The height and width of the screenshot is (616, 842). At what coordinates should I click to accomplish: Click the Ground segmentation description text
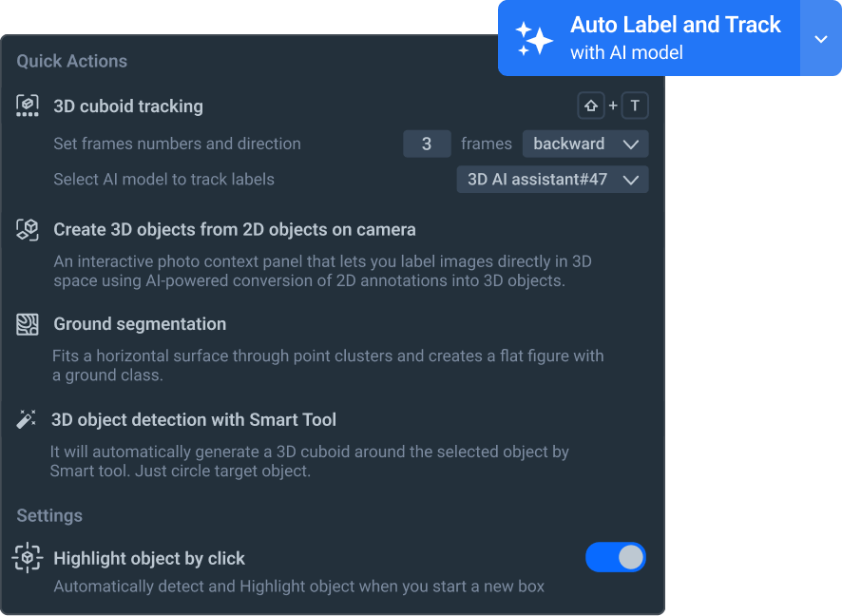(x=328, y=366)
